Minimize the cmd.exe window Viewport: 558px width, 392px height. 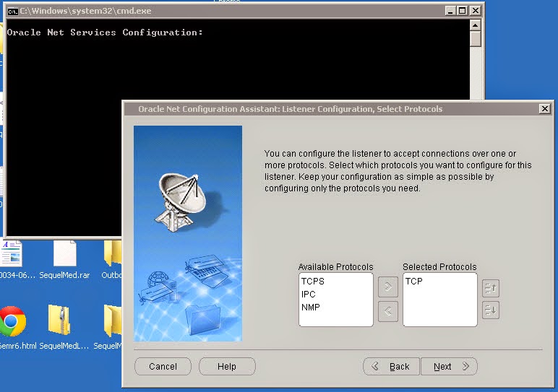pos(450,11)
